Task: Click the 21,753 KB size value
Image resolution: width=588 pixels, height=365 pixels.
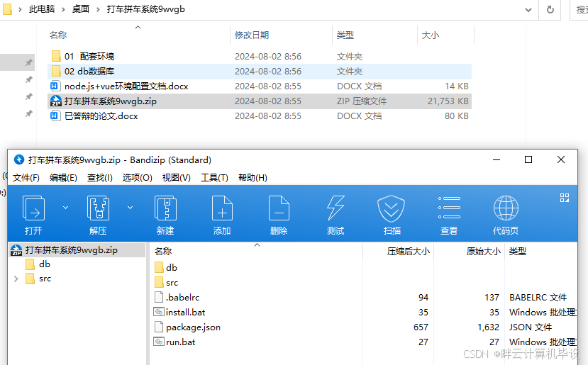Action: (448, 101)
